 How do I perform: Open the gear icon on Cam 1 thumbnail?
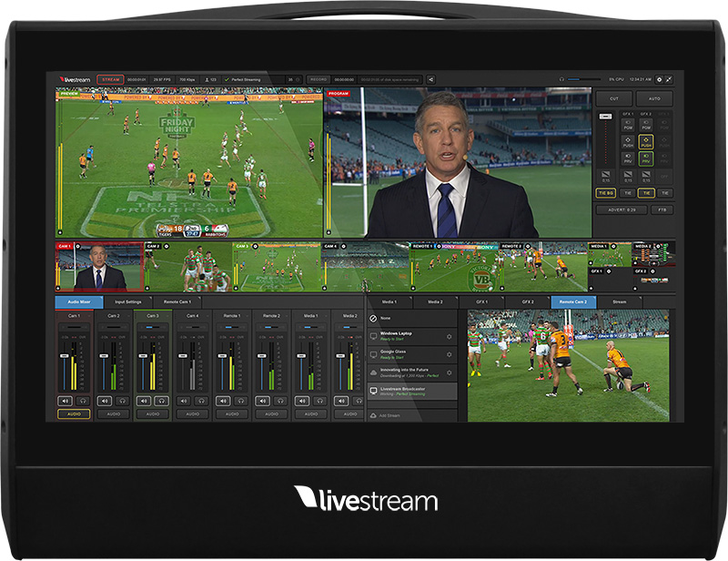pyautogui.click(x=78, y=246)
